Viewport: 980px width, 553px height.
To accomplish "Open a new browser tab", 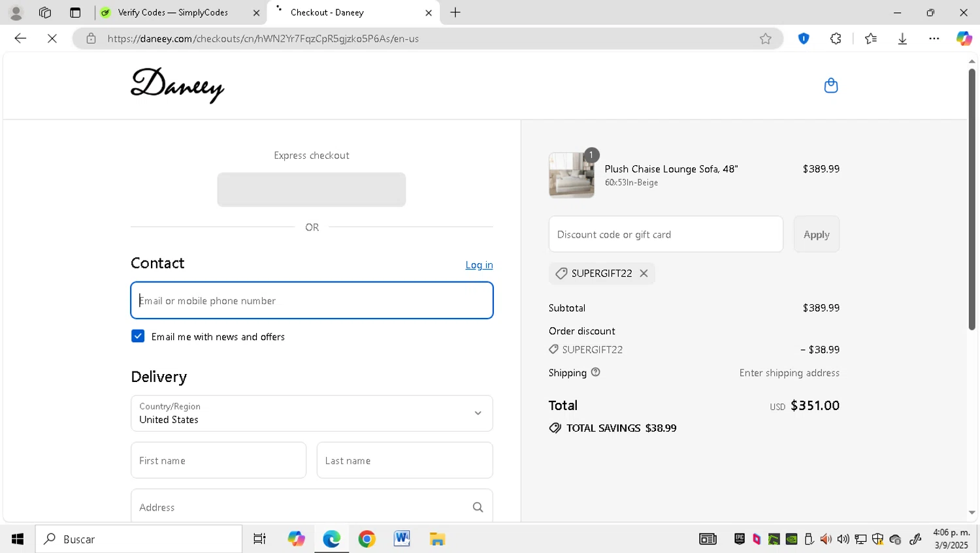I will point(455,12).
